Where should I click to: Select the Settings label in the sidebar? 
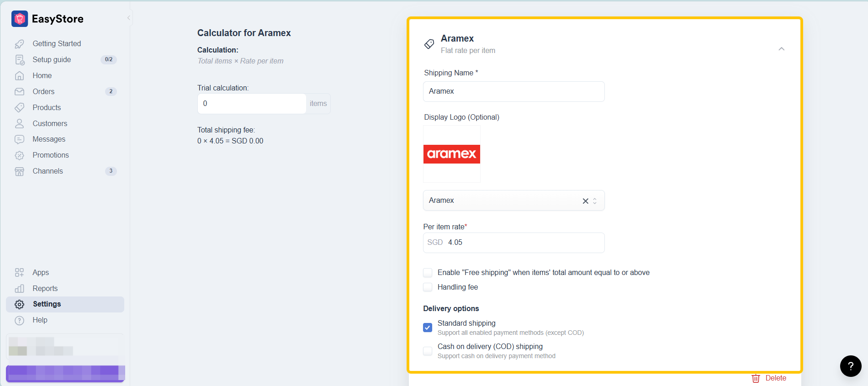point(47,304)
